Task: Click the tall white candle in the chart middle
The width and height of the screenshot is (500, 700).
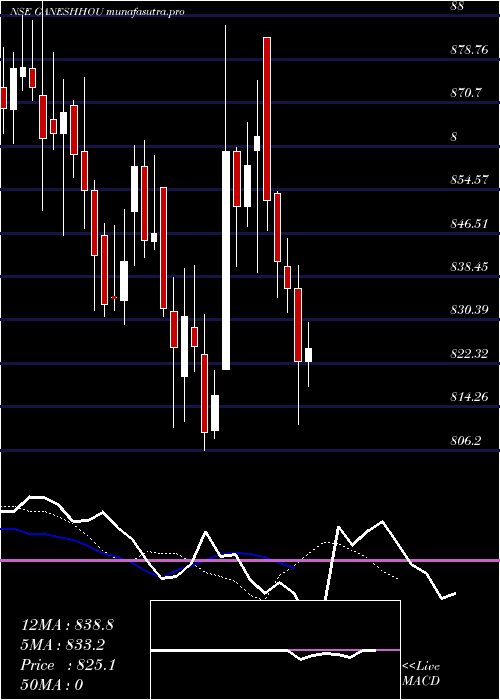Action: click(226, 260)
